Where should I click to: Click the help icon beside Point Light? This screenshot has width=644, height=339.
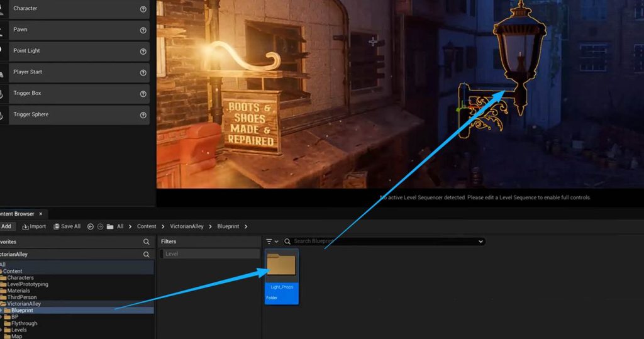(143, 51)
